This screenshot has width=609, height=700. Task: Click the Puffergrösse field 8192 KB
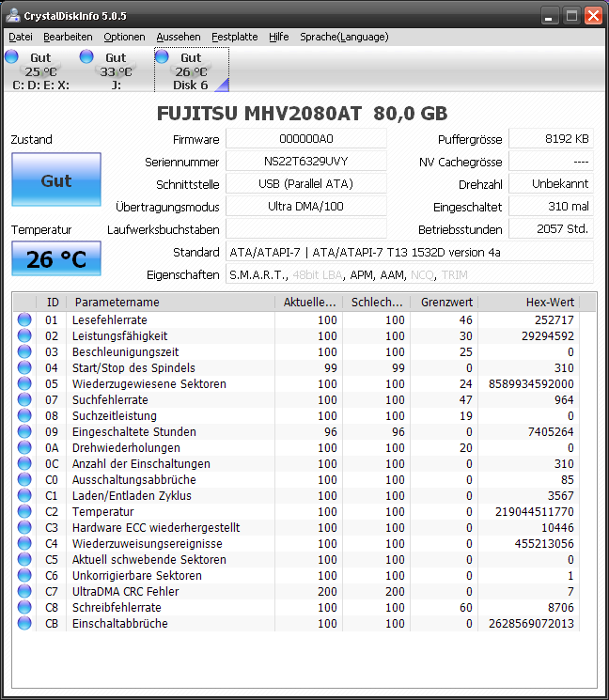click(551, 138)
